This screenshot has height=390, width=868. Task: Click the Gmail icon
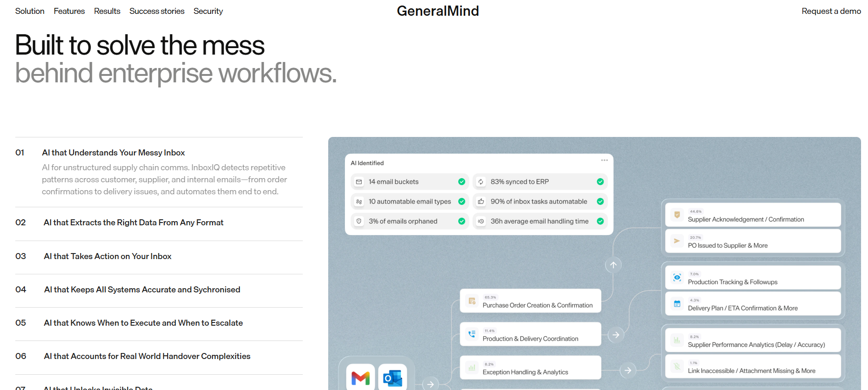(x=360, y=378)
